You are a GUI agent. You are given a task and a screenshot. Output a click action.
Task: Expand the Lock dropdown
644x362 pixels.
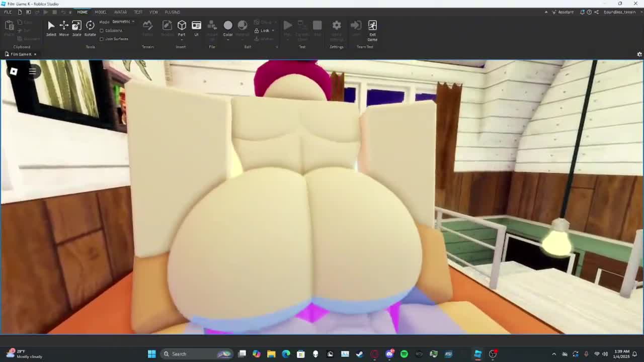click(273, 31)
